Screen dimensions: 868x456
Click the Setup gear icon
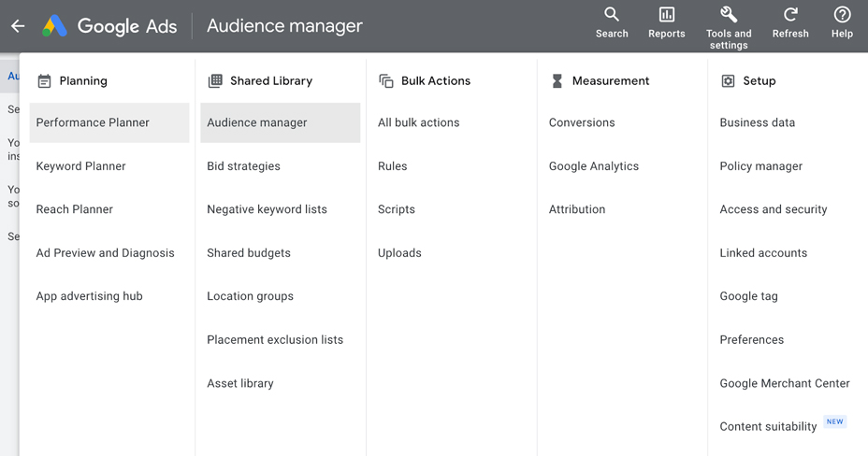coord(728,81)
